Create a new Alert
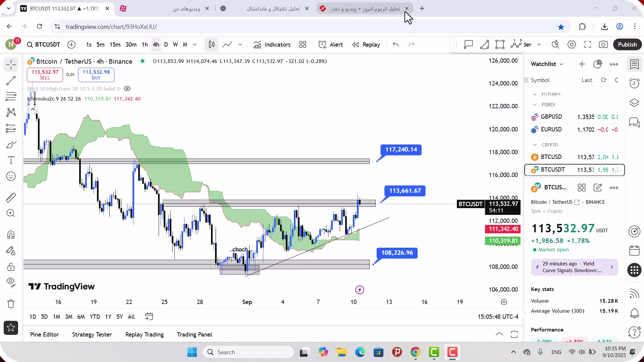Screen dimensions: 644x362 [330, 45]
